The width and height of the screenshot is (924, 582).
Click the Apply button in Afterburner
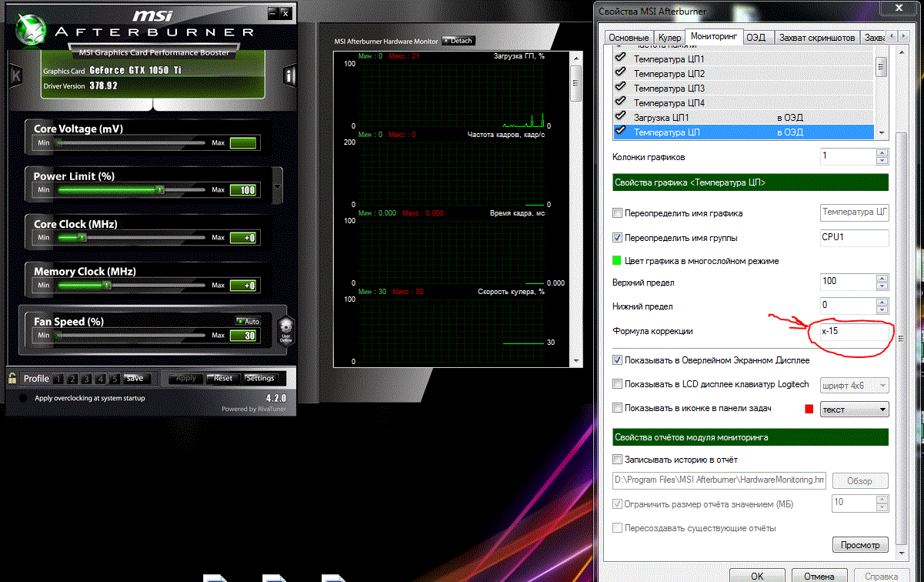tap(186, 378)
